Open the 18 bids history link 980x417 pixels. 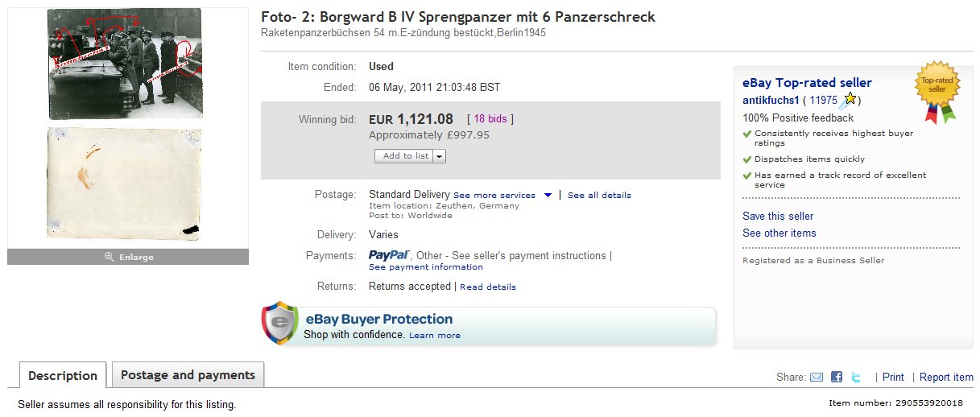coord(490,119)
